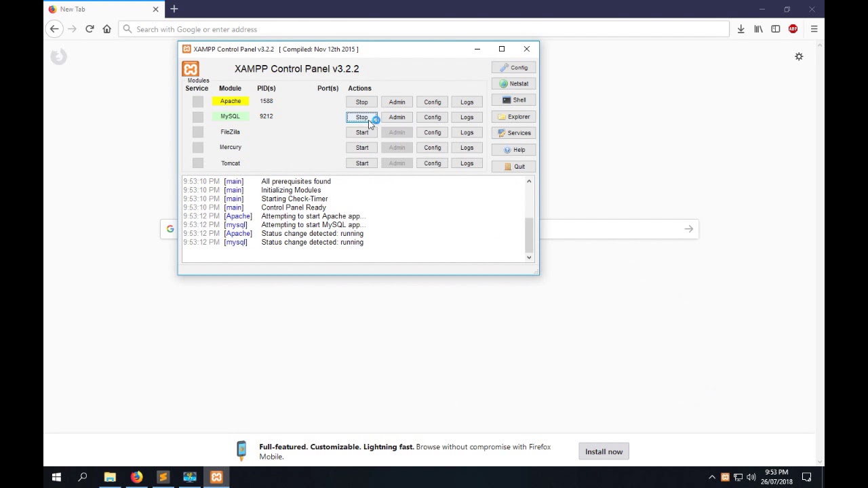This screenshot has width=868, height=488.
Task: Open XAMPP Help
Action: [x=513, y=150]
